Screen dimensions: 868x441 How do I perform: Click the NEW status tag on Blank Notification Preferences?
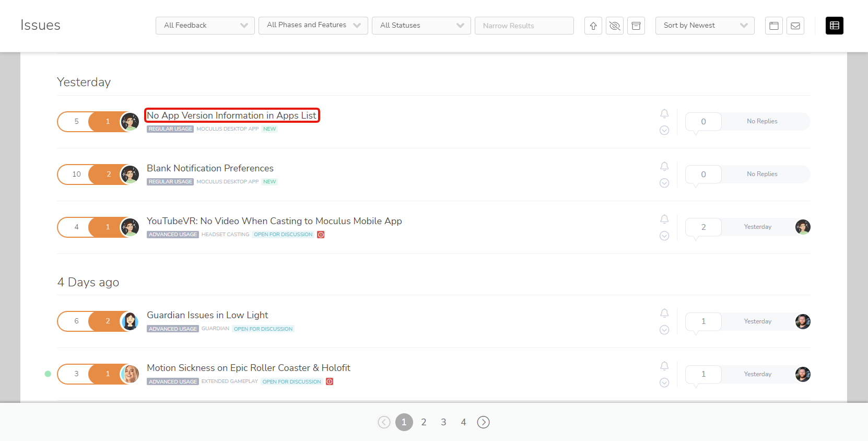269,182
